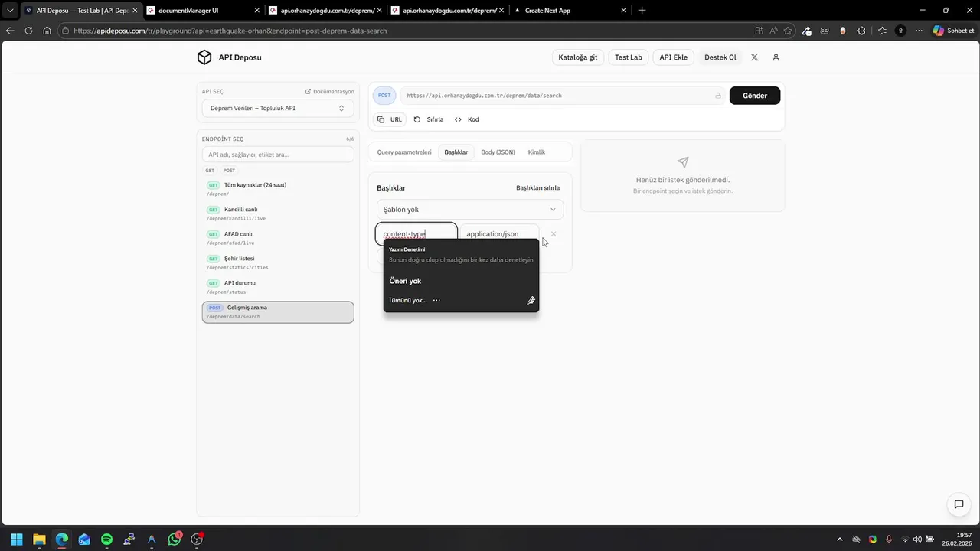Click the endpoint search input field

pyautogui.click(x=278, y=155)
